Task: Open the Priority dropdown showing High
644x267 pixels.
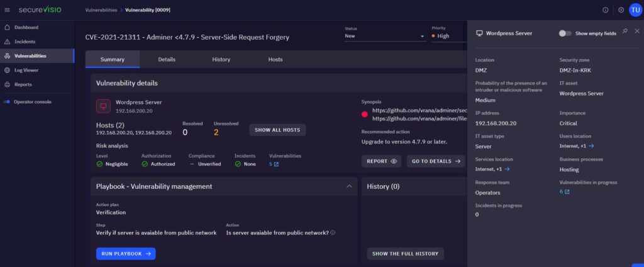Action: click(448, 37)
